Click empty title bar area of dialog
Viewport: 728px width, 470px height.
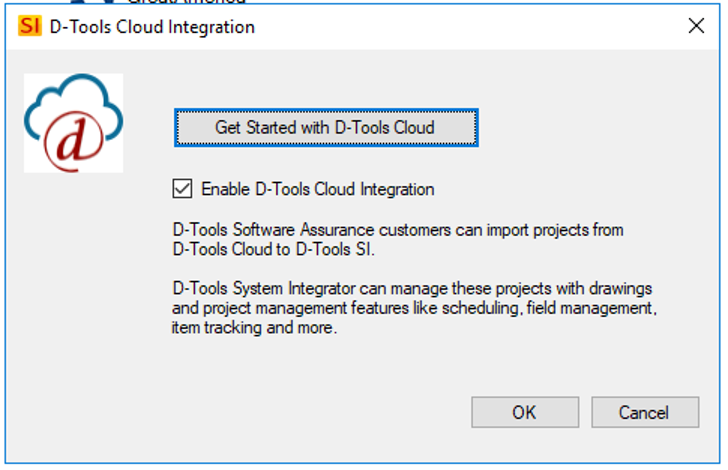coord(464,26)
